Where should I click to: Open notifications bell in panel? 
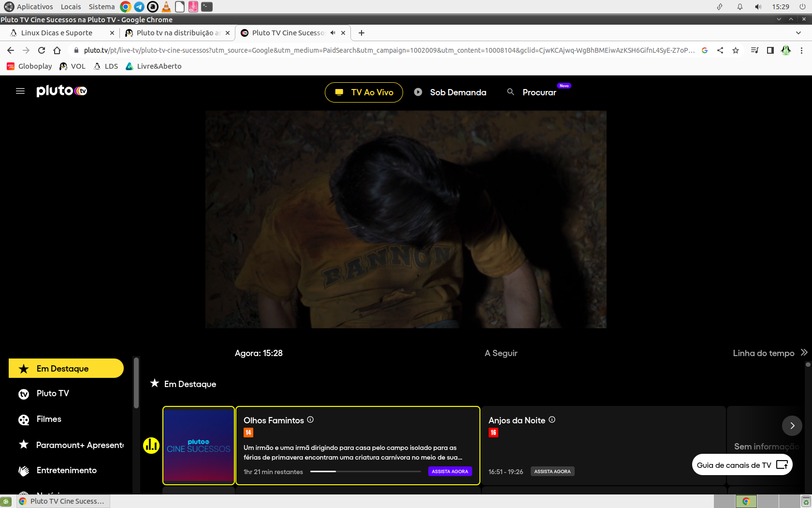[x=739, y=7]
